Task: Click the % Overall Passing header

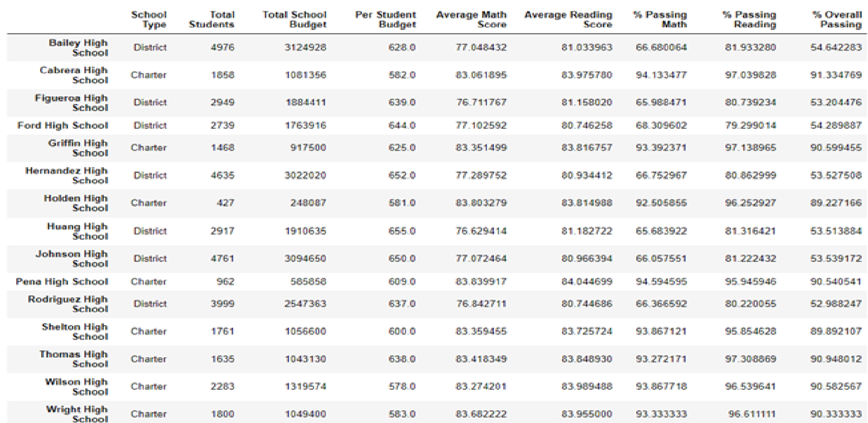Action: (837, 19)
